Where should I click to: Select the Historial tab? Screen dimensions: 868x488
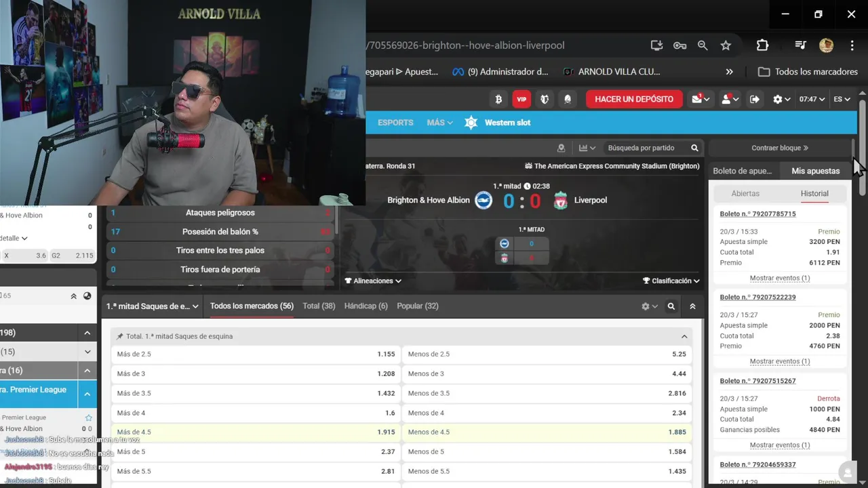814,194
